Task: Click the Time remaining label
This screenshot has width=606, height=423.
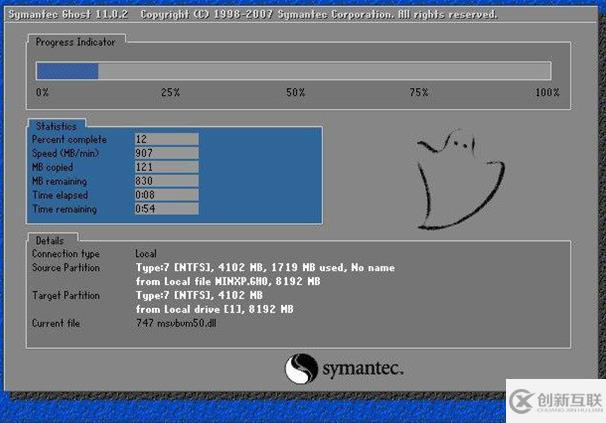Action: point(64,209)
